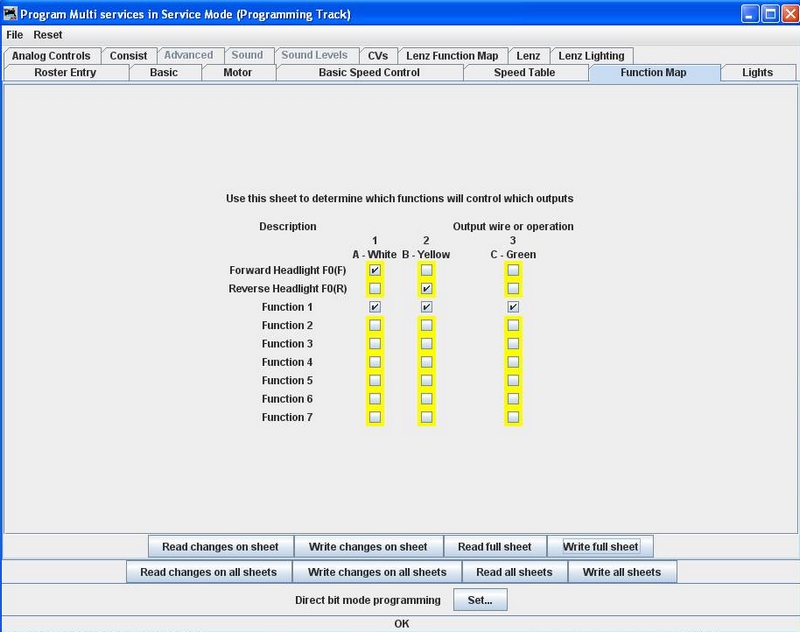Uncheck Function 1 for B - Yellow

click(427, 307)
